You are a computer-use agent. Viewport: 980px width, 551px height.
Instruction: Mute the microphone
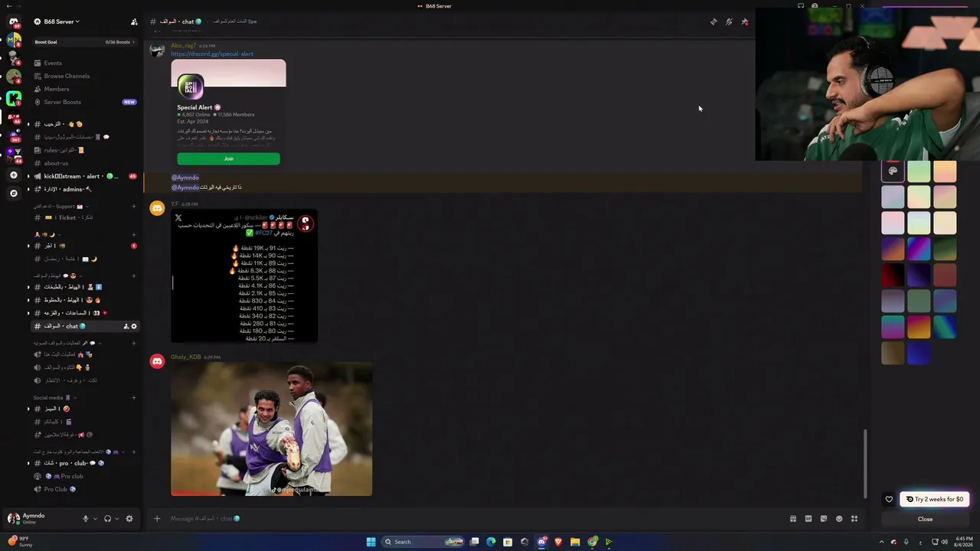pyautogui.click(x=86, y=519)
